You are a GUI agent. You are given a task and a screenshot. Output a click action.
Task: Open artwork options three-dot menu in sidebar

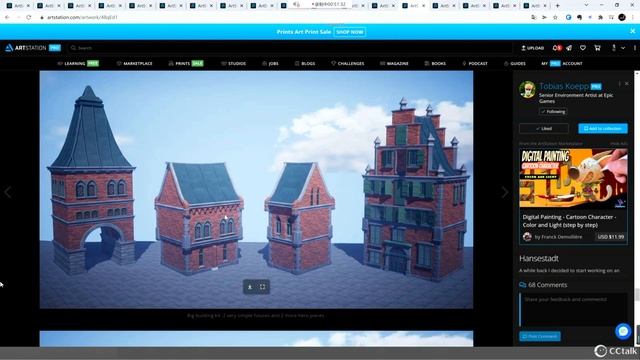pyautogui.click(x=619, y=84)
